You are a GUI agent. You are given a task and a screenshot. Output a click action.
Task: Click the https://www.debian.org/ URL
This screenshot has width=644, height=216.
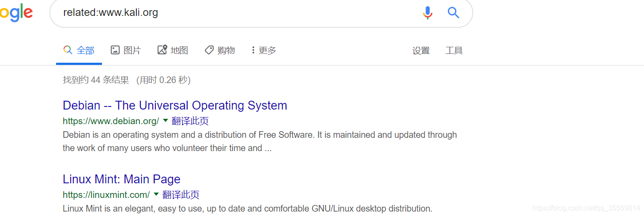[111, 121]
